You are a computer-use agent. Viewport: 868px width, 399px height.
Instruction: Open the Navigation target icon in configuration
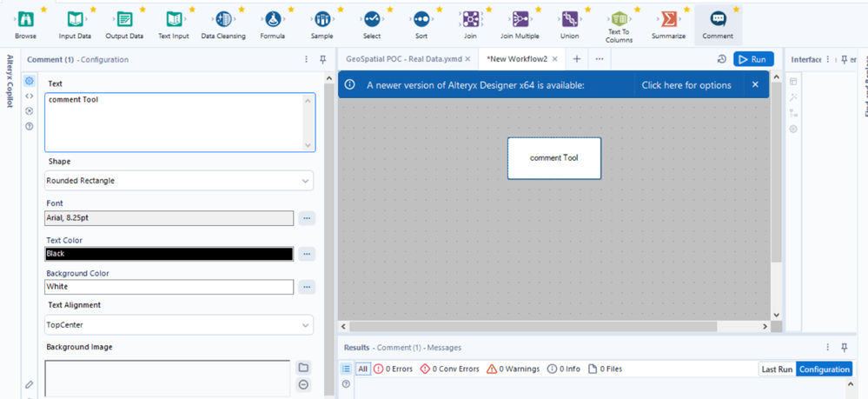click(30, 111)
